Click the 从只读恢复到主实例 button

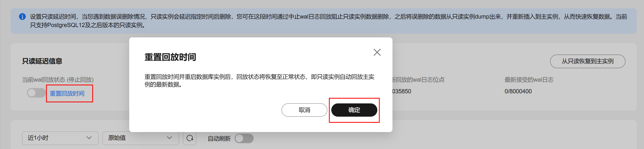(588, 61)
